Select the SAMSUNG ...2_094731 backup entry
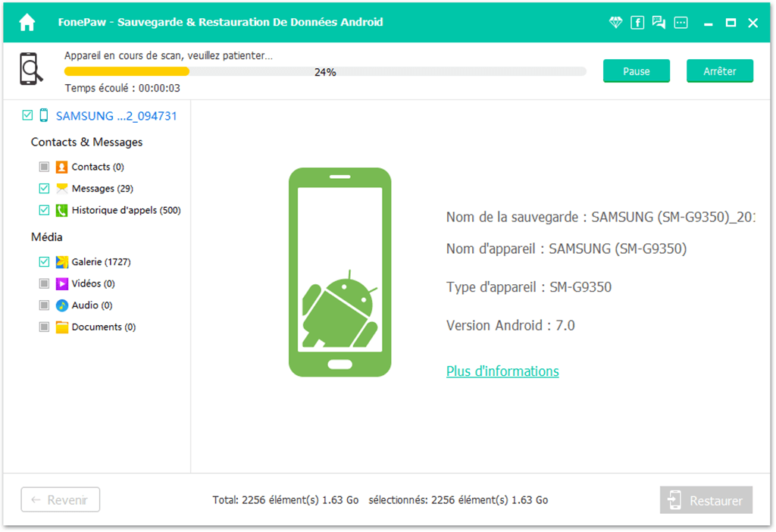This screenshot has width=776, height=532. (x=116, y=116)
